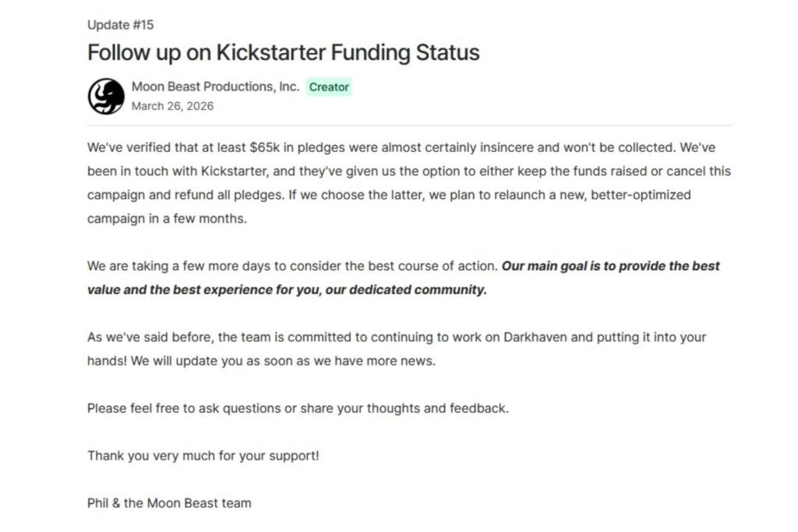Click the word "Darkhaven" in the post
Screen dimensions: 798x532
pos(542,337)
